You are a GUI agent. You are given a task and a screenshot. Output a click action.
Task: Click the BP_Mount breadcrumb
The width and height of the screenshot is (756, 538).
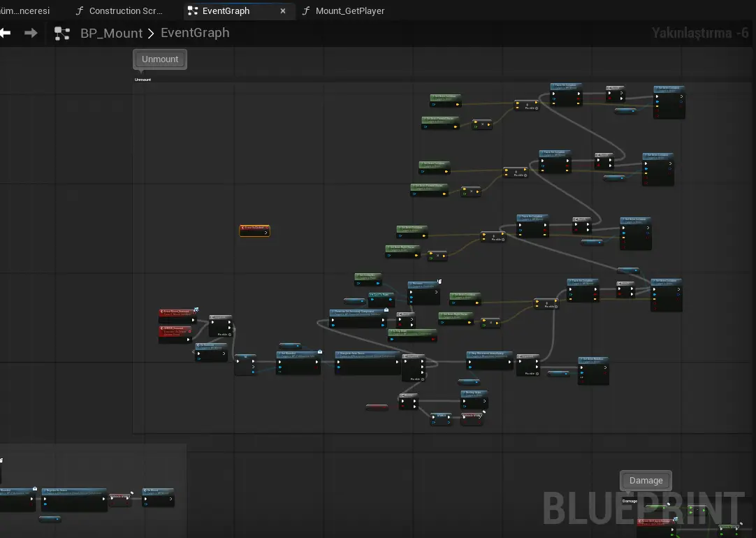tap(111, 34)
